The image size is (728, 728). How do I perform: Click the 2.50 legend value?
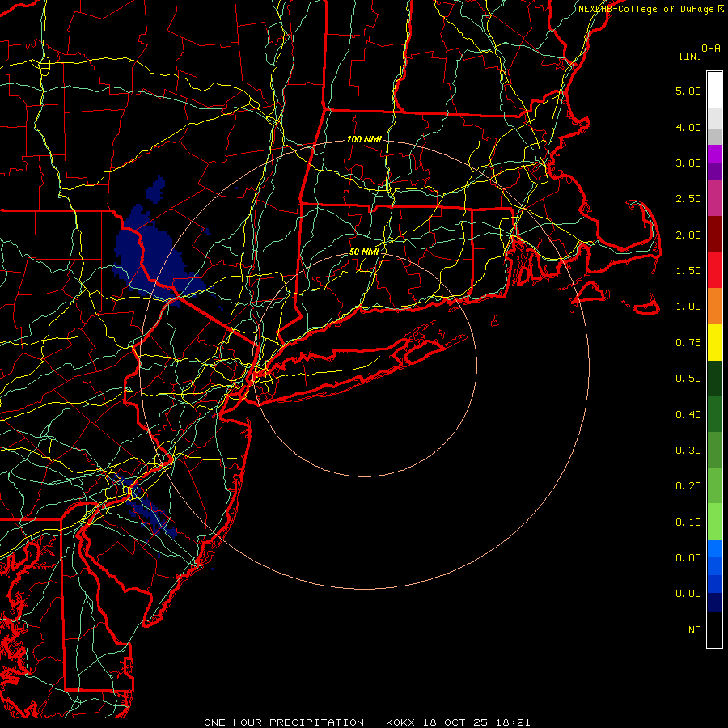click(688, 199)
